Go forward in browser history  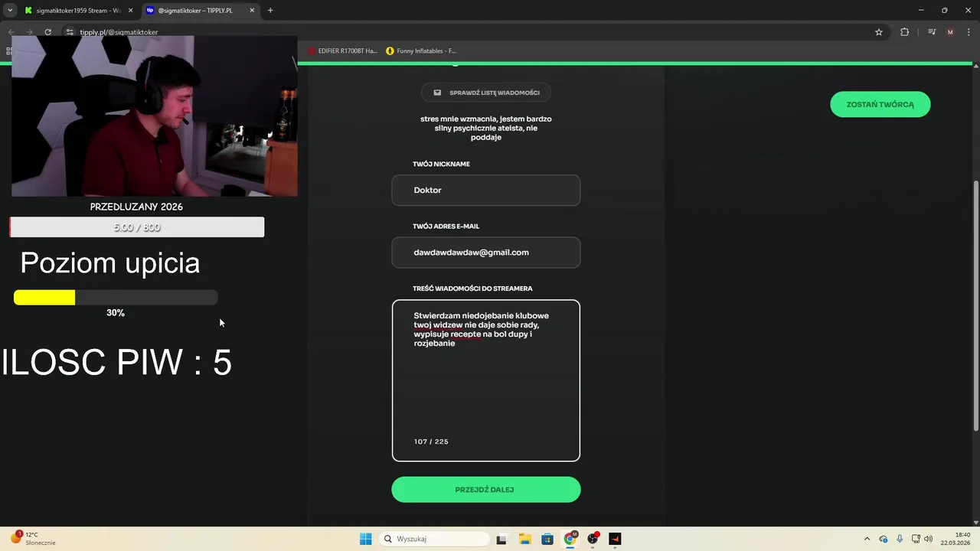(29, 32)
